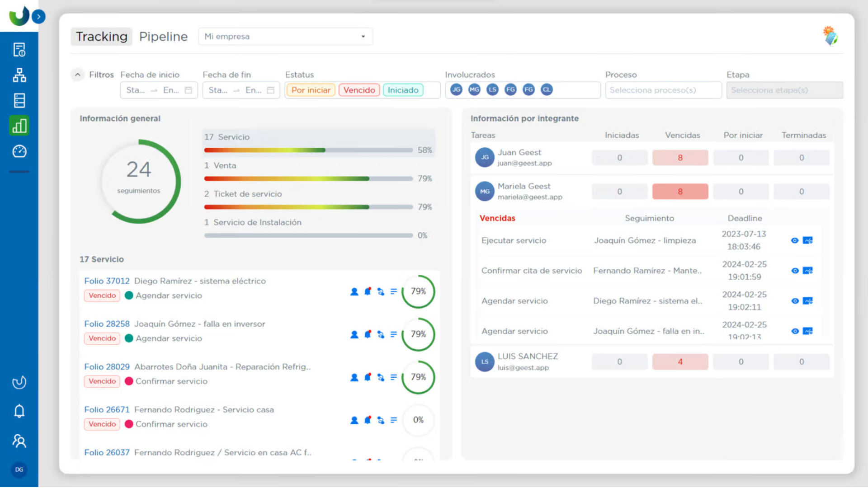Click the Geest logo-style icon above the bell
This screenshot has width=868, height=488.
[19, 382]
